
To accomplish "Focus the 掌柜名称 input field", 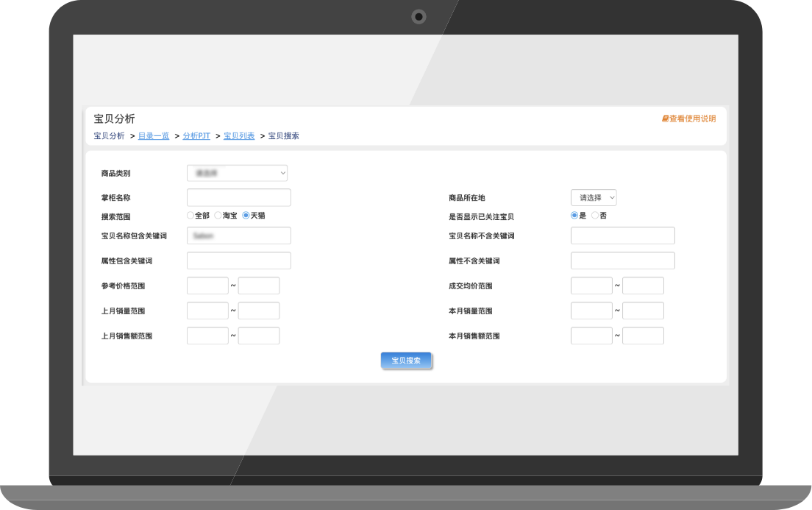I will coord(239,198).
